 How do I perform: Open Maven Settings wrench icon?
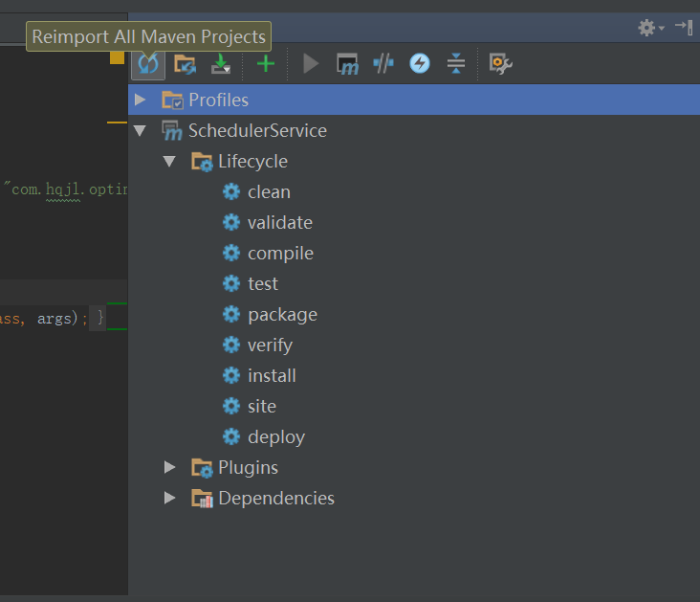[500, 64]
